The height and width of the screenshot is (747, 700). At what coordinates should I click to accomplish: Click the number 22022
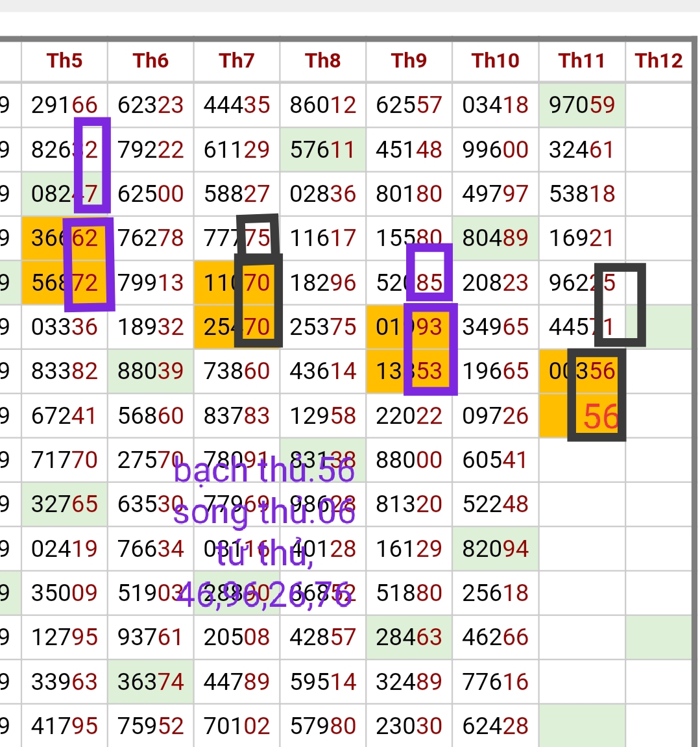(409, 416)
